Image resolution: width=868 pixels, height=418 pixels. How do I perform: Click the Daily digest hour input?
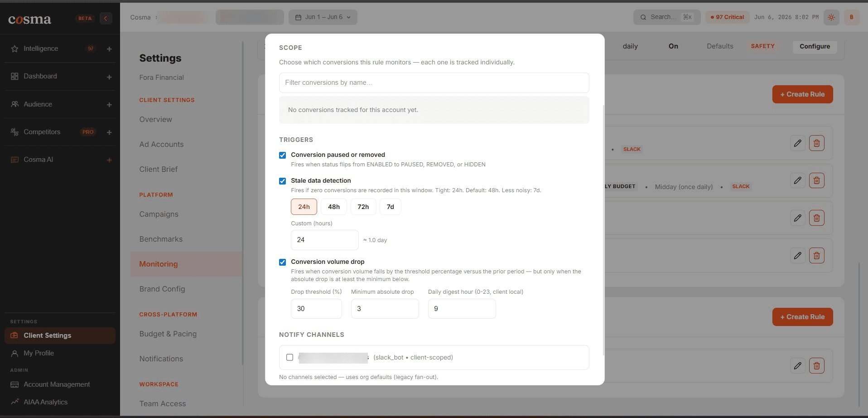tap(462, 309)
